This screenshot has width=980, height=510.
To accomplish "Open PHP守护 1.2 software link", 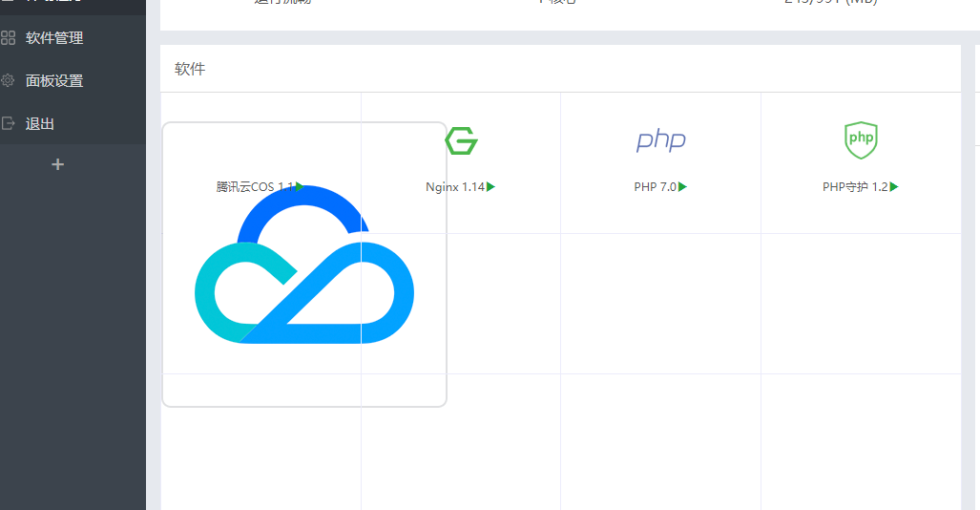I will tap(855, 187).
